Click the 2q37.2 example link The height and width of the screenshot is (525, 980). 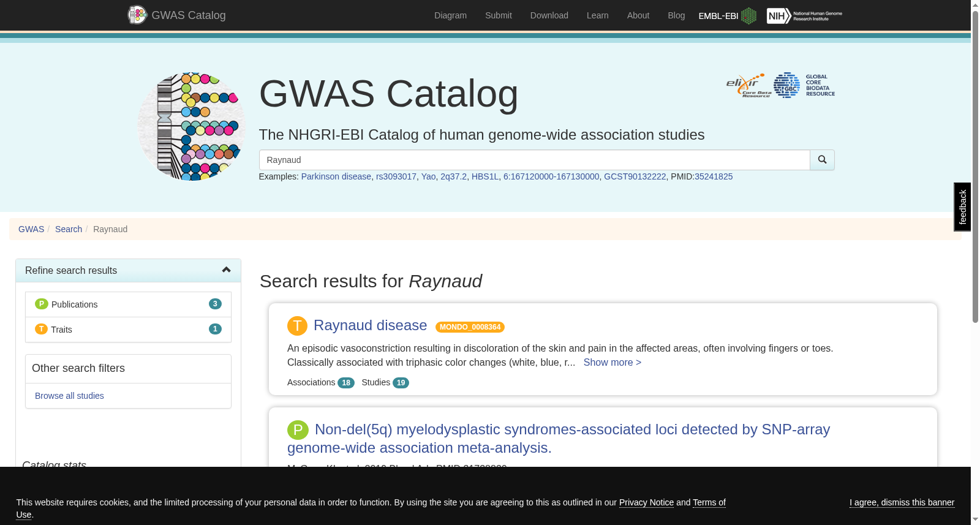(x=453, y=176)
